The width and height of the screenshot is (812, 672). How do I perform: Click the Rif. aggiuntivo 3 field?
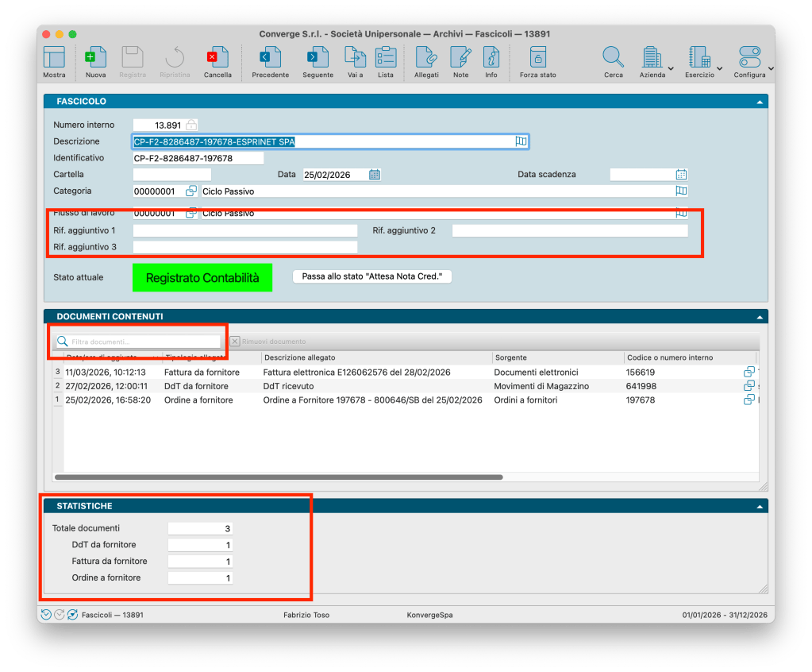point(245,247)
